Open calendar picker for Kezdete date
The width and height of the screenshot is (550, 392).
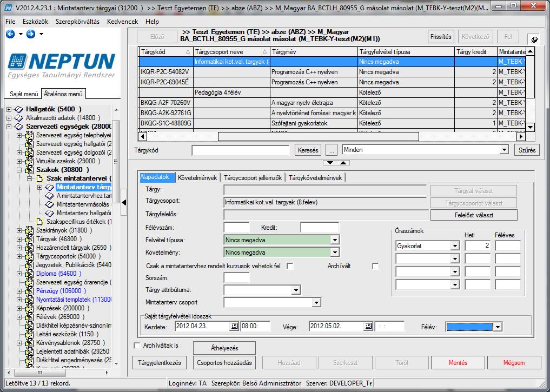point(234,326)
